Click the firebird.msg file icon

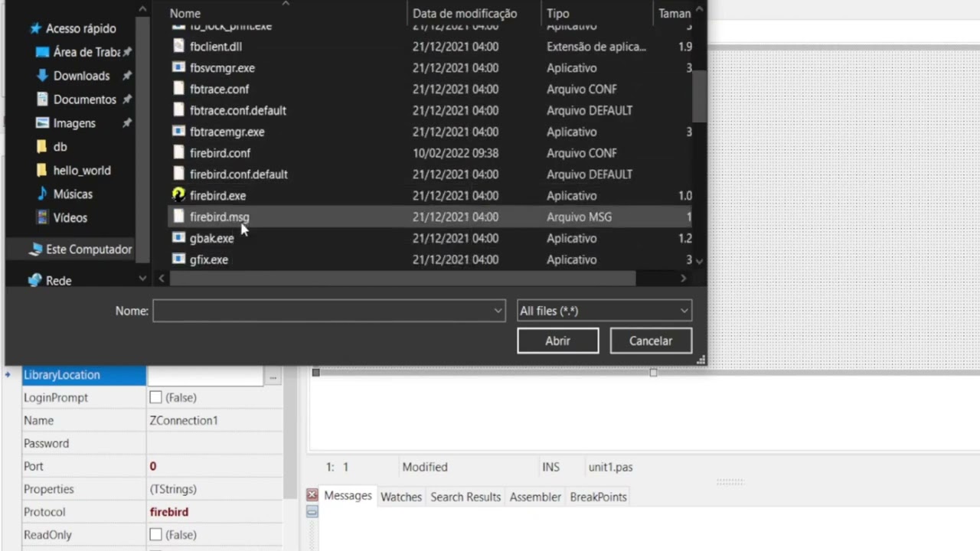coord(178,217)
